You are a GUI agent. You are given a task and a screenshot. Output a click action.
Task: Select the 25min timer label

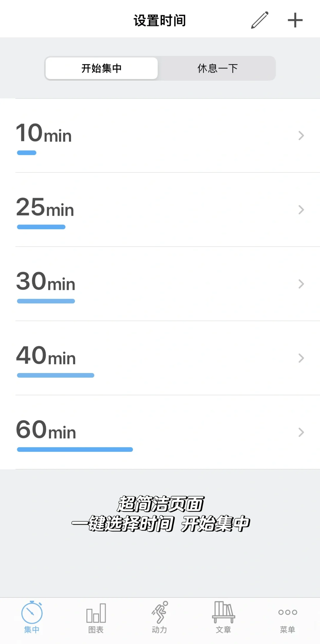[45, 207]
